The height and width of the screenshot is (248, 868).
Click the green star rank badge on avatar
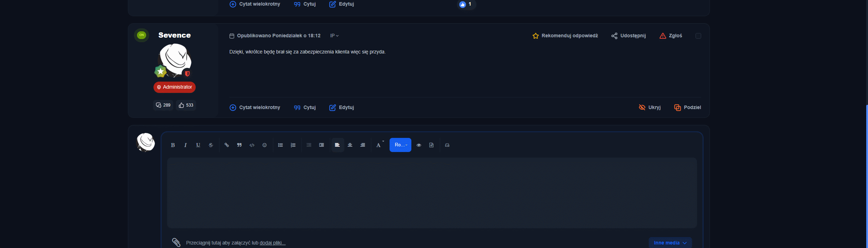[161, 71]
